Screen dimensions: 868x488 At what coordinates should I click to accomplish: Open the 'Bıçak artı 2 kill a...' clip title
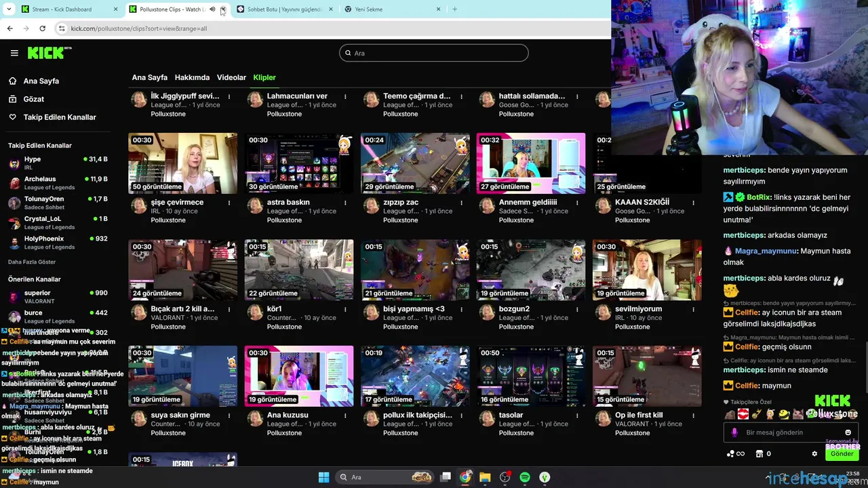click(x=182, y=309)
